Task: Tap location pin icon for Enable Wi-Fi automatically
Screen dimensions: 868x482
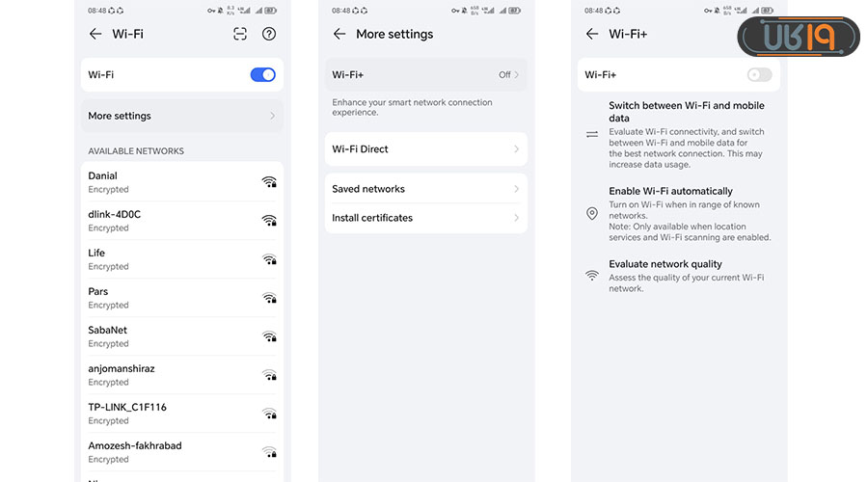Action: point(592,213)
